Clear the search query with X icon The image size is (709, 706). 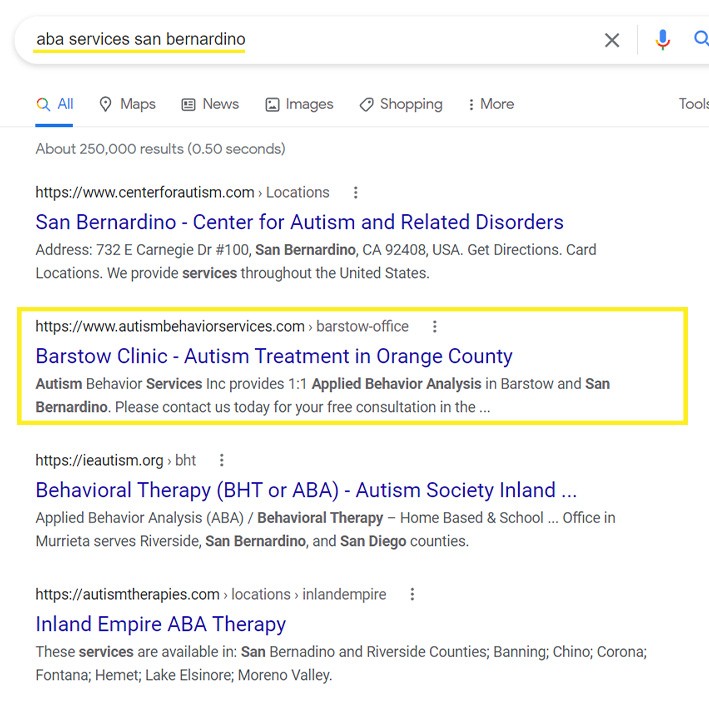(x=612, y=40)
